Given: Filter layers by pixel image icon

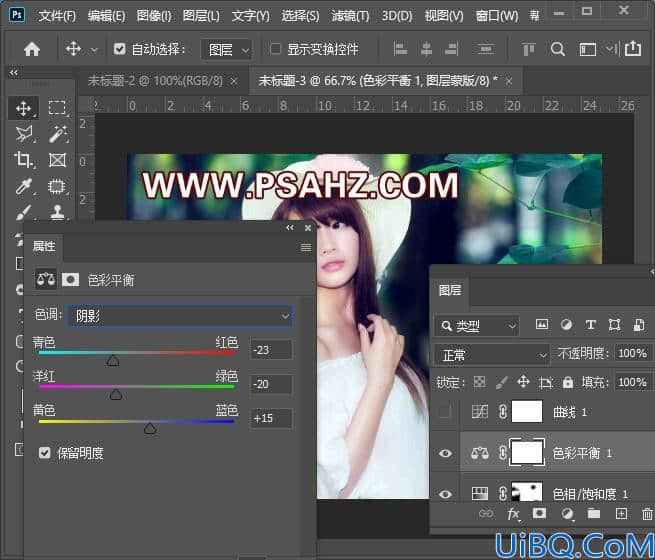Looking at the screenshot, I should (x=542, y=324).
